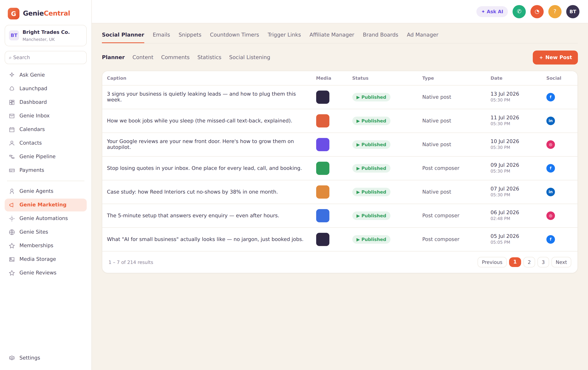
Task: Click the Genie Reviews star icon
Action: 12,273
